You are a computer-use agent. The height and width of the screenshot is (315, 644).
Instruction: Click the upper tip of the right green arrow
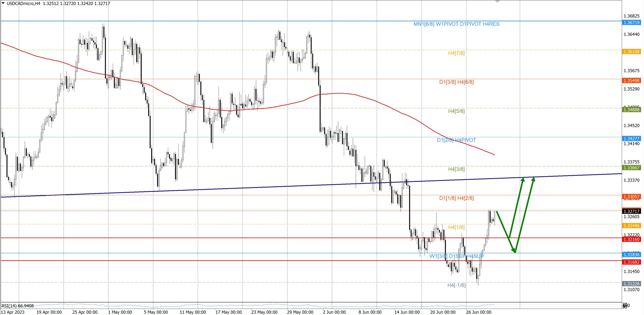pyautogui.click(x=534, y=178)
